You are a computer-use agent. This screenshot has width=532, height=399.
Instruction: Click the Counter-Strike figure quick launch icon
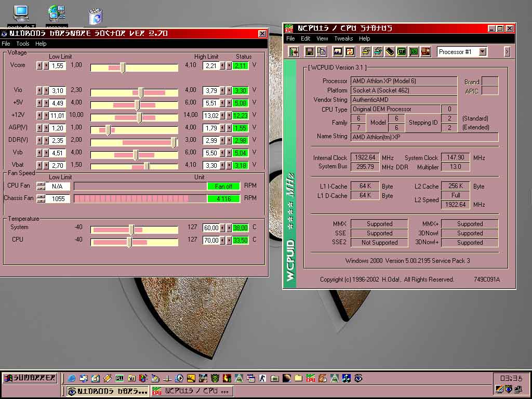(262, 378)
